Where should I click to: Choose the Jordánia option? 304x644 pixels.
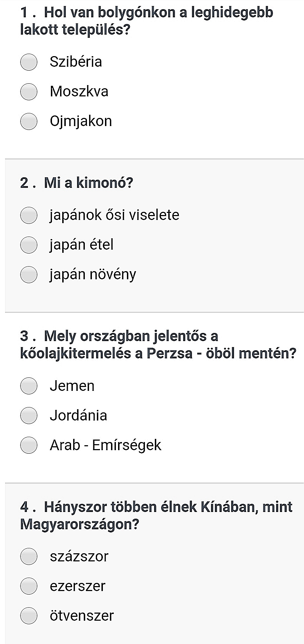(29, 416)
